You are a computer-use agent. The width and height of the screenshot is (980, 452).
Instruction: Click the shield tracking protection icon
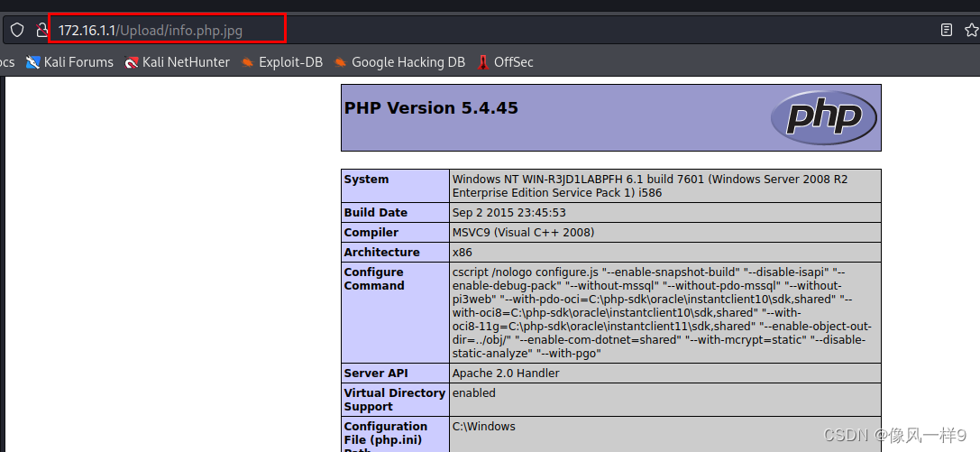click(x=17, y=30)
